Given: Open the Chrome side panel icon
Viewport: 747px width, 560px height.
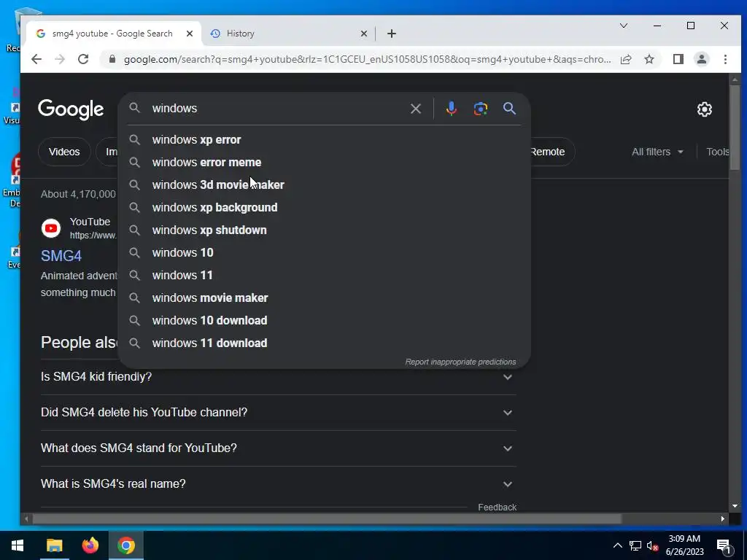Looking at the screenshot, I should click(x=678, y=59).
